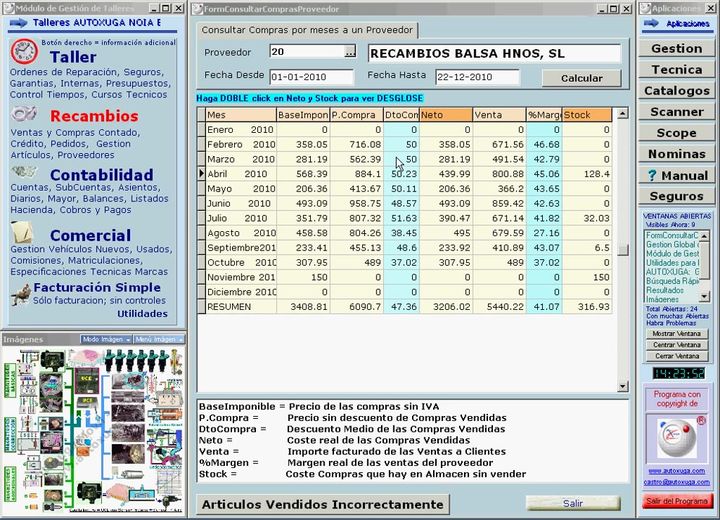The width and height of the screenshot is (720, 520).
Task: Click the Neto column header
Action: pos(446,115)
